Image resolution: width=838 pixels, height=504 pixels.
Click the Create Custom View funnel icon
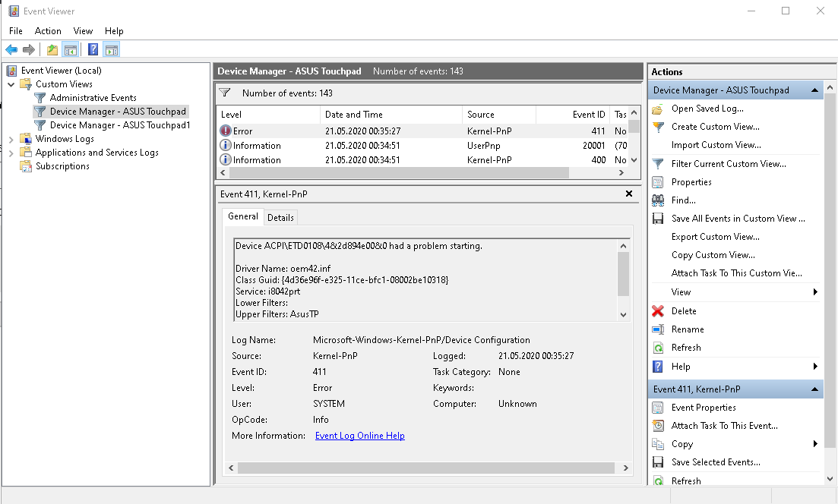(x=658, y=127)
